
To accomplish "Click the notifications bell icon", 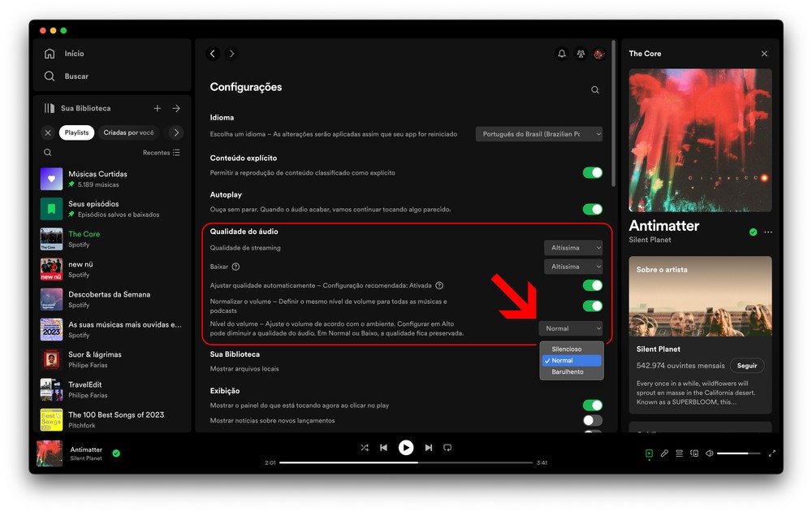I will pyautogui.click(x=561, y=54).
